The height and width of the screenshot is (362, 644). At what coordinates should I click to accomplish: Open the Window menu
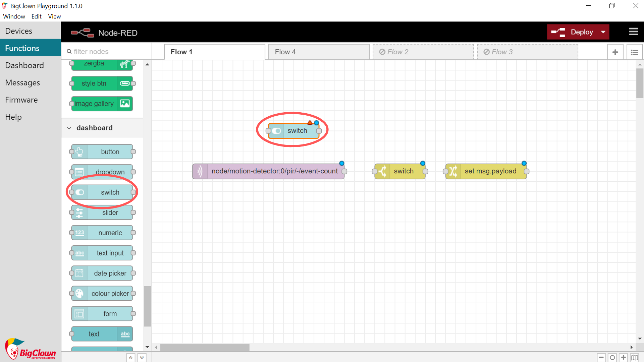click(14, 16)
